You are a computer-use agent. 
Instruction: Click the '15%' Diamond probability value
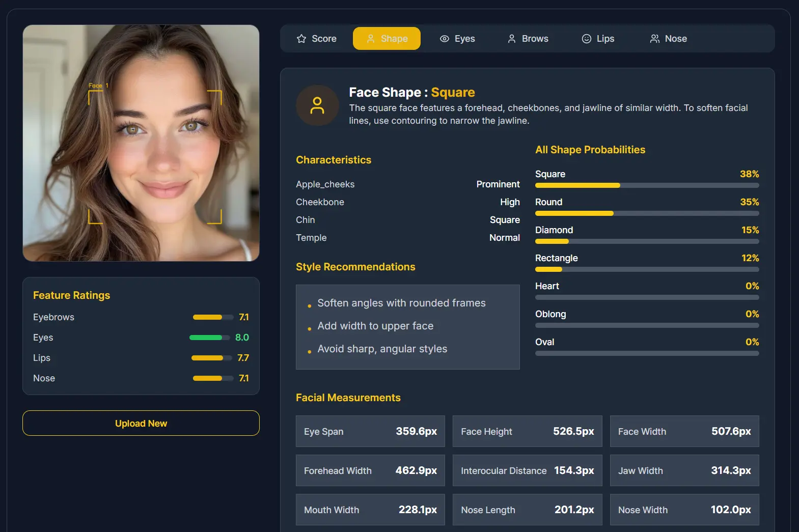[x=750, y=230]
